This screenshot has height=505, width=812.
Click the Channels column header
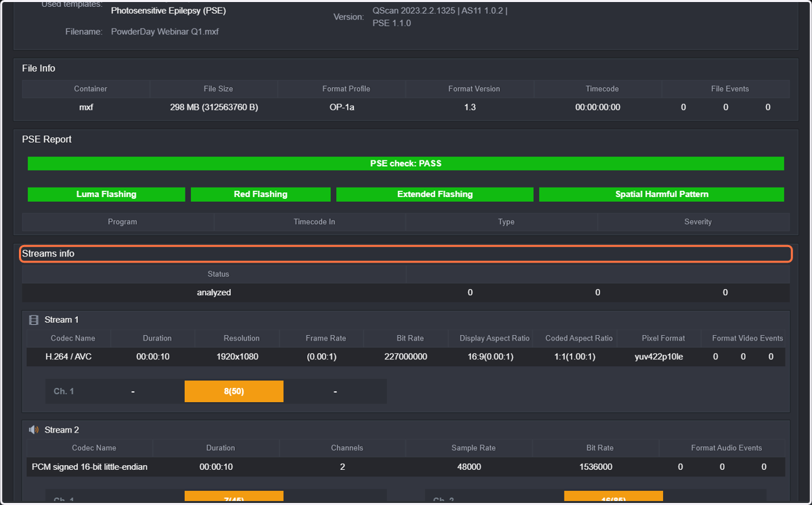coord(347,447)
